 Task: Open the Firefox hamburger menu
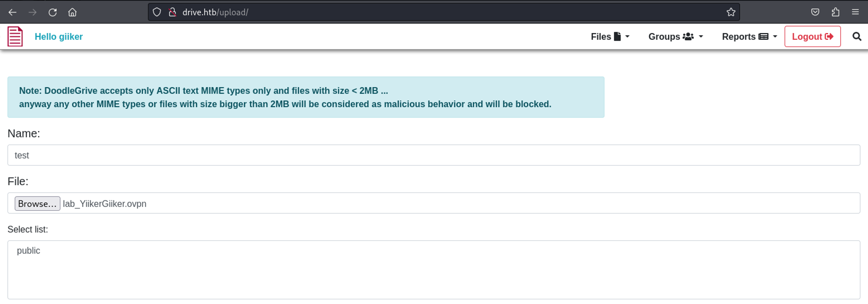[x=855, y=12]
